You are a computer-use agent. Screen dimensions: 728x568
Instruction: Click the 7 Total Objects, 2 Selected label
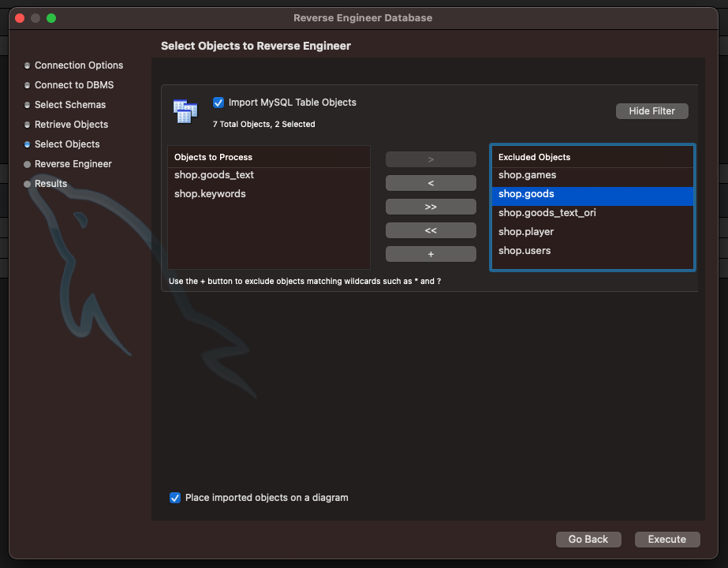pos(263,125)
